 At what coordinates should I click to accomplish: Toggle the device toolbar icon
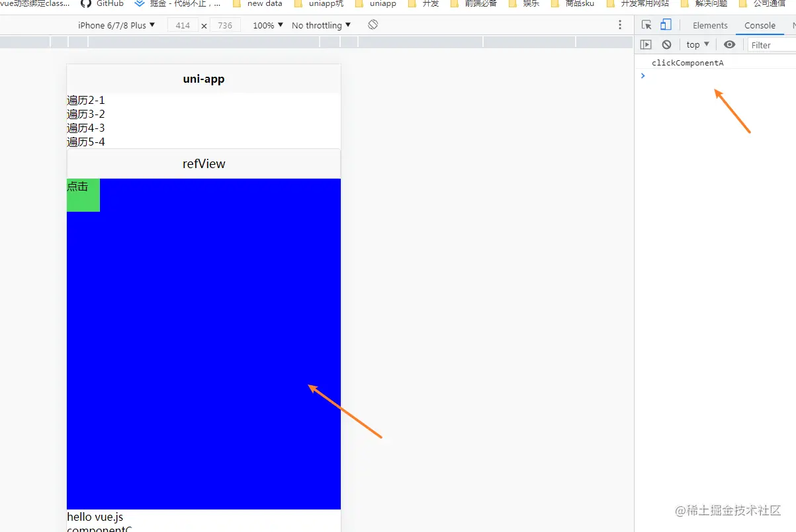tap(666, 25)
